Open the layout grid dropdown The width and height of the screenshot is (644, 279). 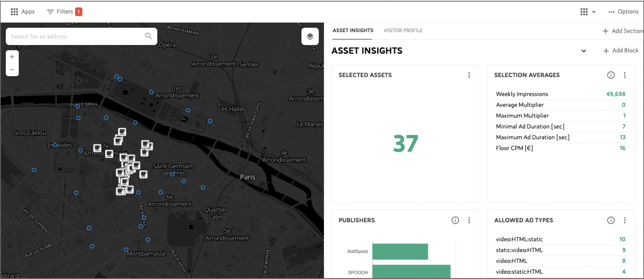tap(588, 12)
